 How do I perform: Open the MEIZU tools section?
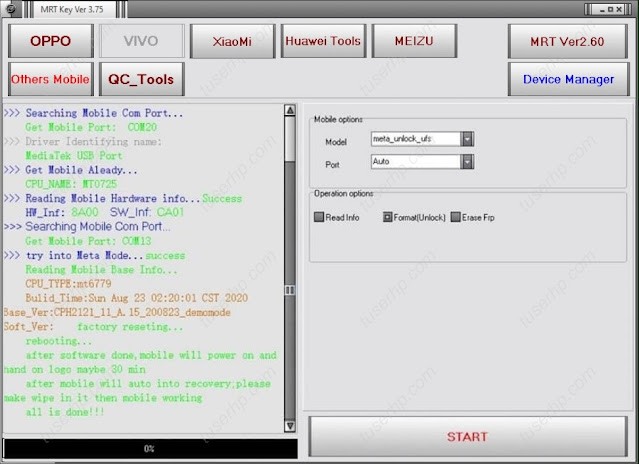[414, 41]
